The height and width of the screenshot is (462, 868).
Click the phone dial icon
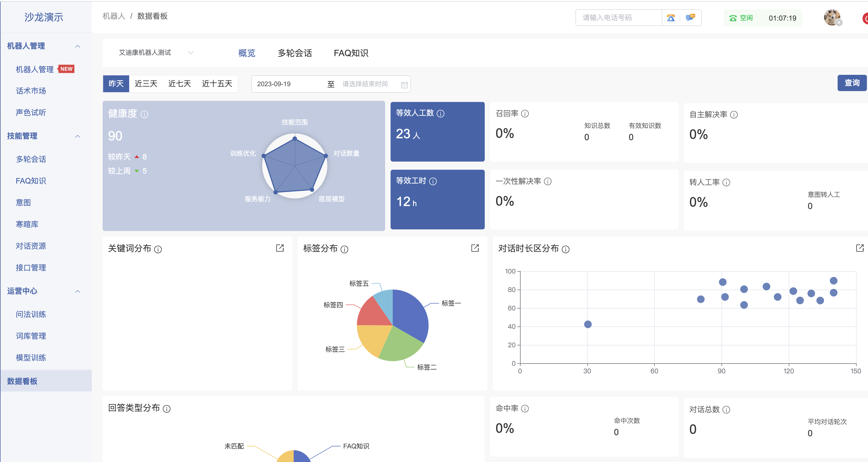click(671, 18)
